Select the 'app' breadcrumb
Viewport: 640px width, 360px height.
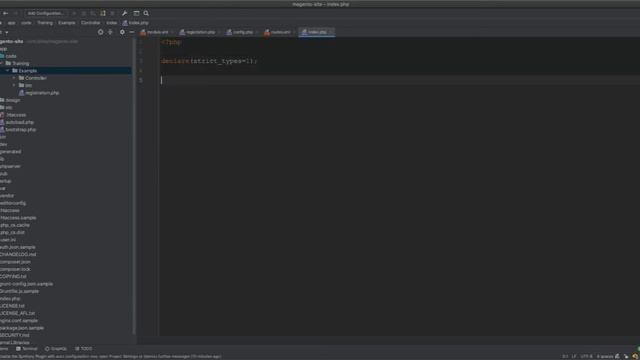coord(11,23)
